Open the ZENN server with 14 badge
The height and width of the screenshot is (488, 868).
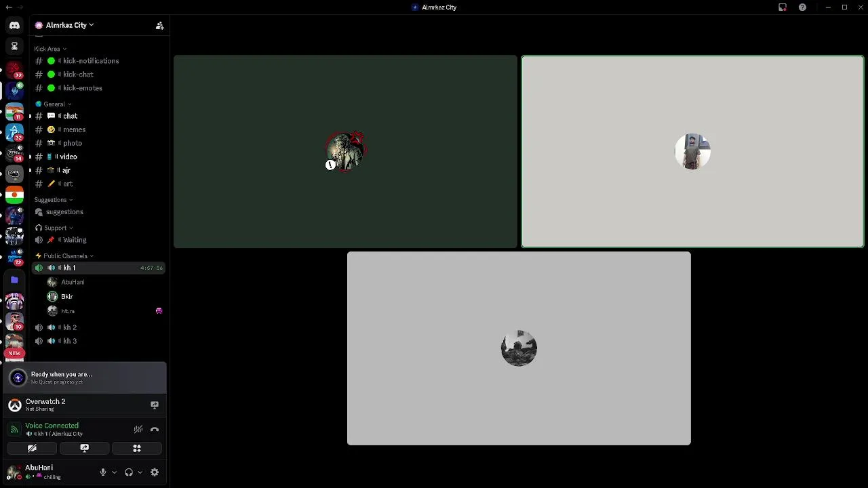(14, 154)
